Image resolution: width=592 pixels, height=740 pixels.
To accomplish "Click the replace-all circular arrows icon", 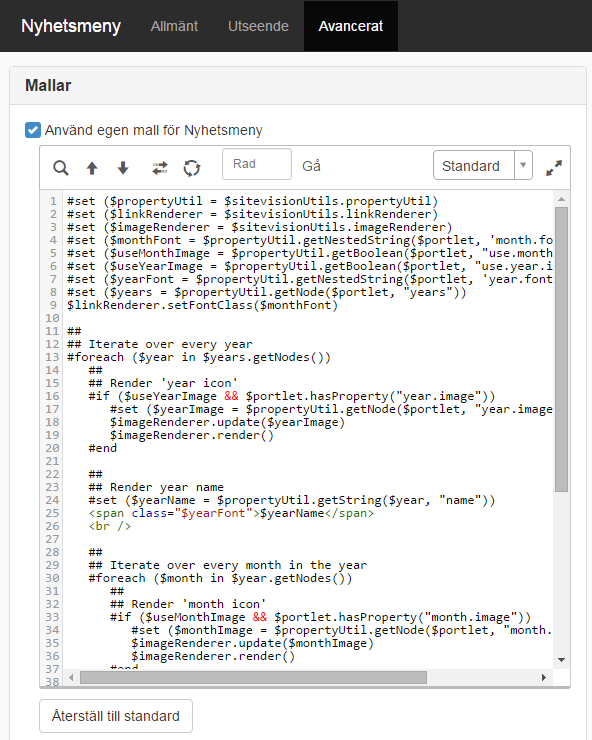I will tap(192, 168).
